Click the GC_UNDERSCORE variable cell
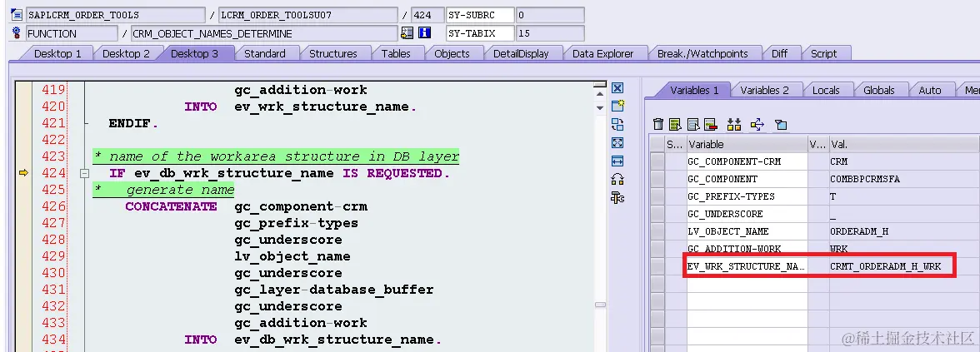Image resolution: width=980 pixels, height=352 pixels. click(x=747, y=213)
